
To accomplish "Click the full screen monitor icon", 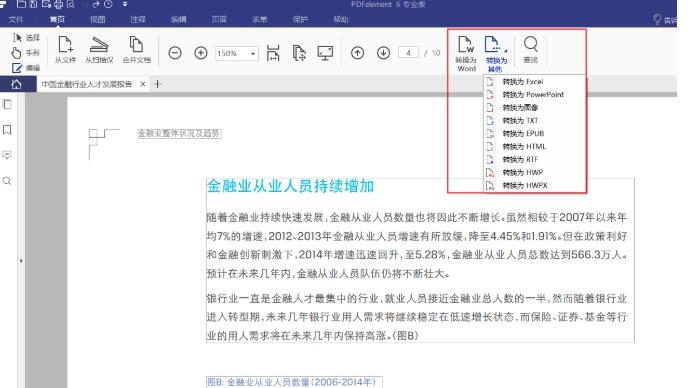I will [x=325, y=53].
